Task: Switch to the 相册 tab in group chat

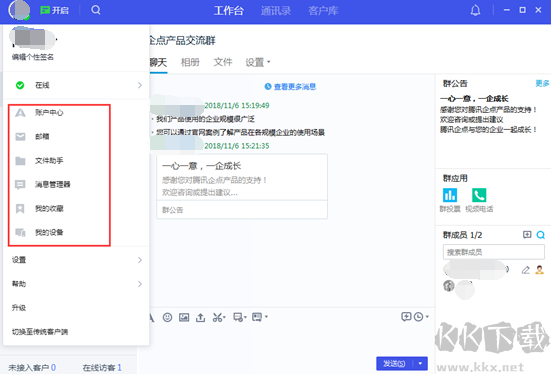Action: tap(190, 62)
